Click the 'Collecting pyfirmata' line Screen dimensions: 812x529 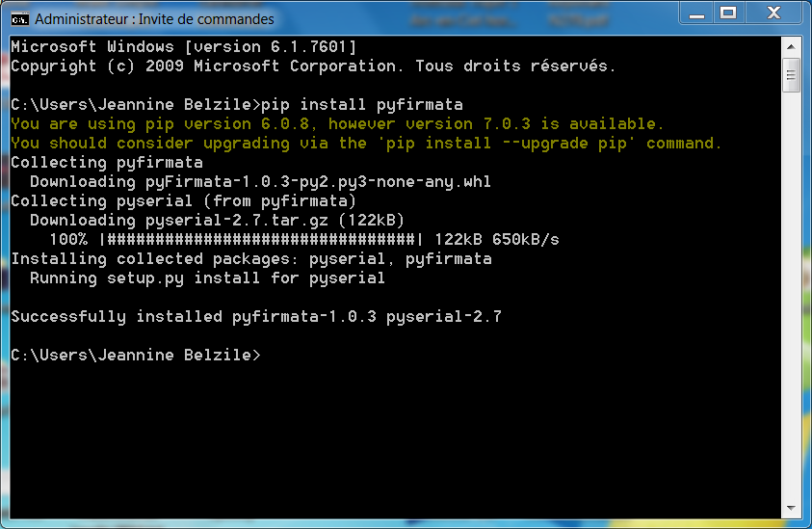(x=107, y=163)
